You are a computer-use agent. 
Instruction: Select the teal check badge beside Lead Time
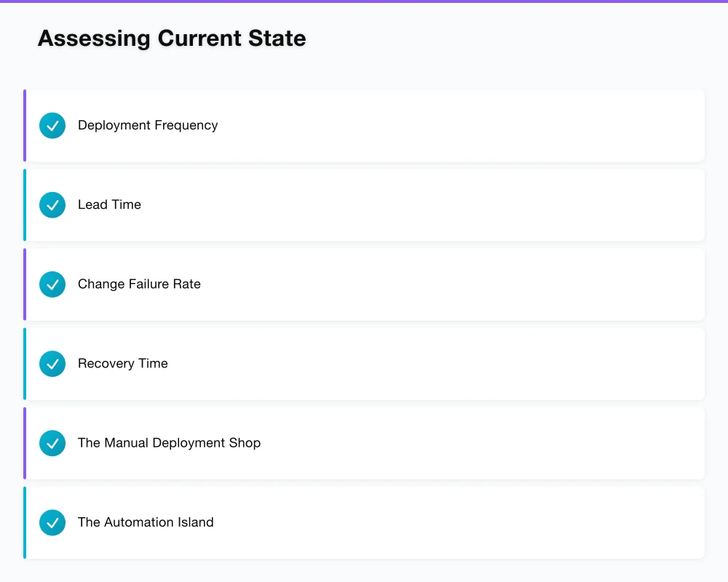52,204
